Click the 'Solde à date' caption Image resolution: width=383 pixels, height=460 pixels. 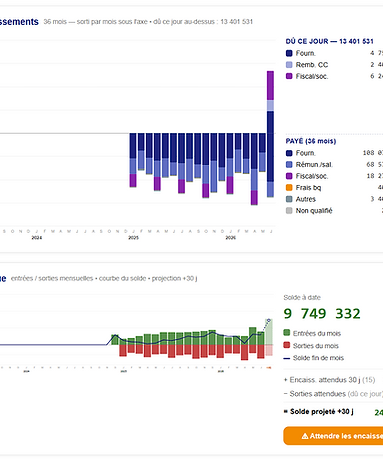point(302,297)
